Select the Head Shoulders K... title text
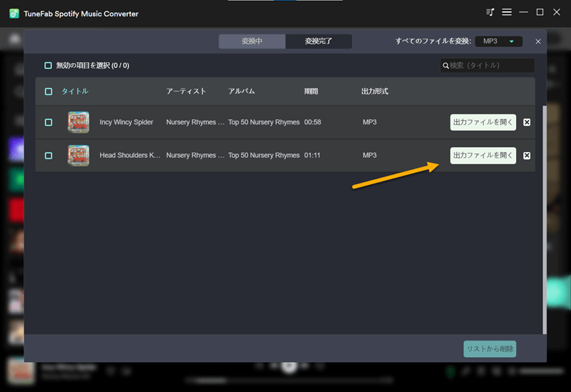This screenshot has width=571, height=392. point(130,155)
